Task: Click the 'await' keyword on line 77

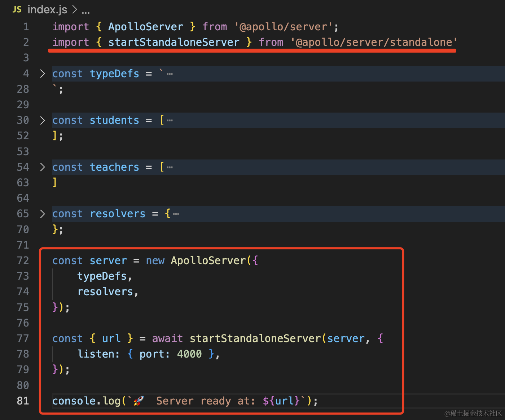Action: [x=167, y=338]
